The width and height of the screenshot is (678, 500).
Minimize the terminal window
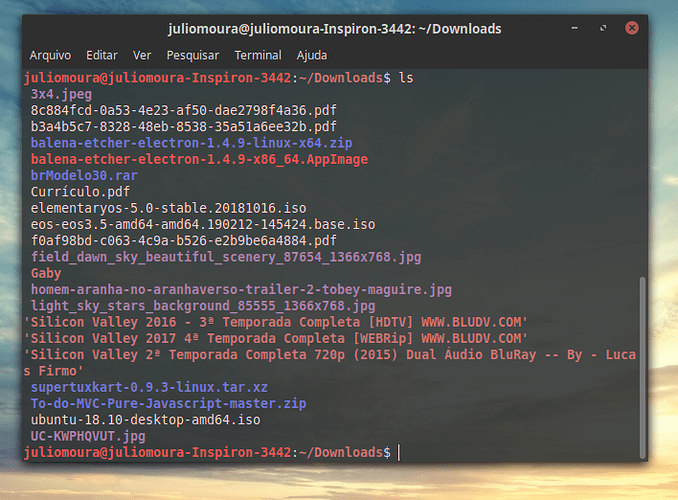[574, 28]
